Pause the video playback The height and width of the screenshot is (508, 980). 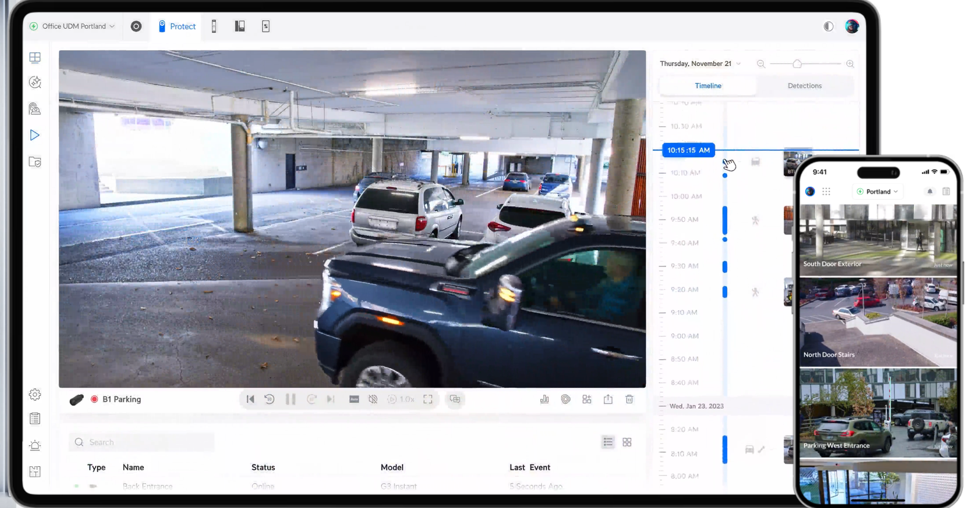(x=291, y=400)
